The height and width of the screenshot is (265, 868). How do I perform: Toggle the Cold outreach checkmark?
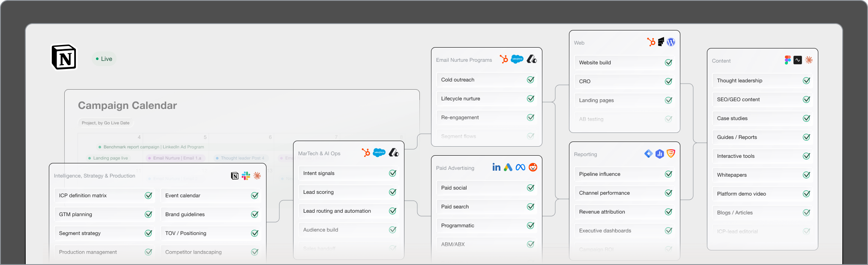530,80
